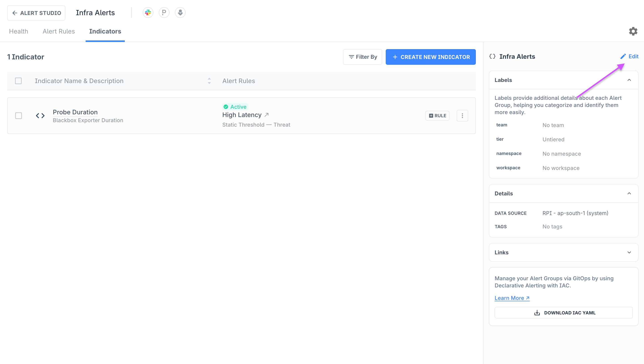Click the RULE button icon for High Latency
The height and width of the screenshot is (364, 644).
437,115
